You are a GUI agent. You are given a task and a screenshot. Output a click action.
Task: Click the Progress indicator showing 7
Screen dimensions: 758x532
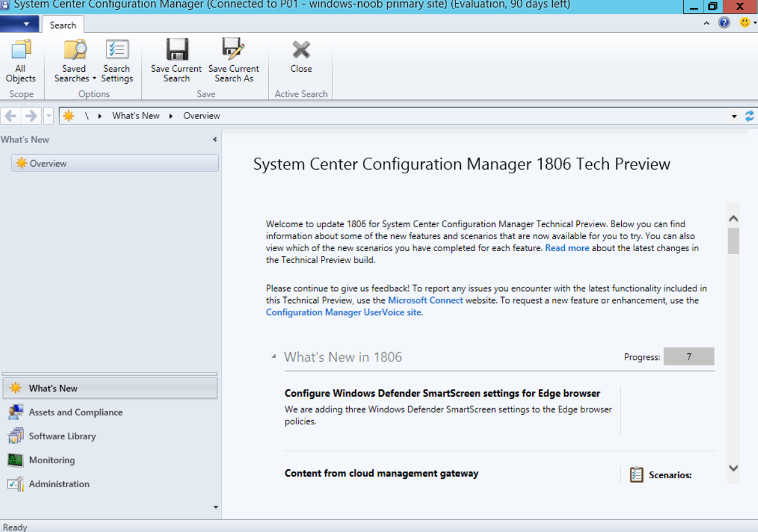[x=689, y=357]
